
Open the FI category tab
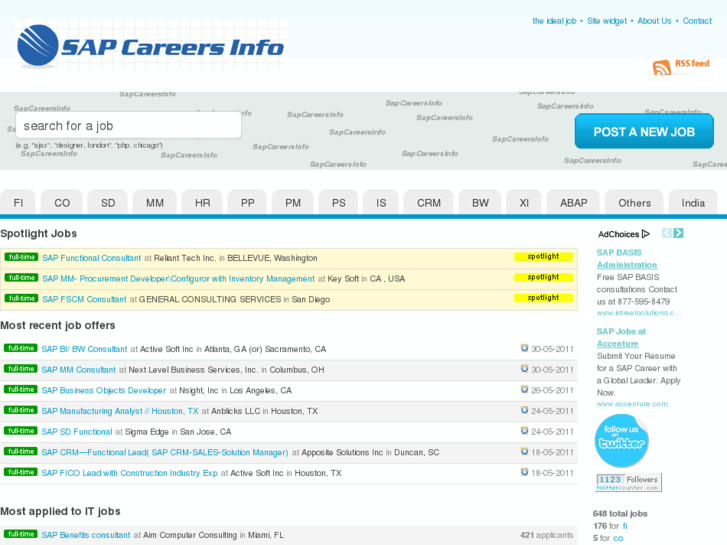18,203
